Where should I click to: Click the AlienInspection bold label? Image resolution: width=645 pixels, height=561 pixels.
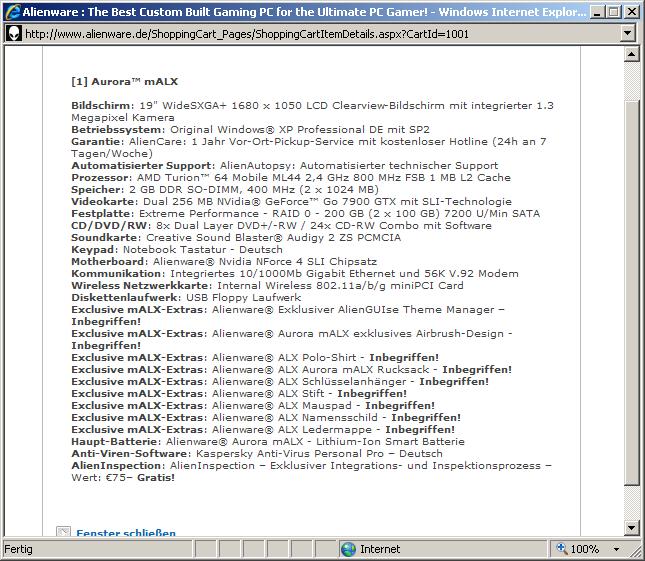118,465
